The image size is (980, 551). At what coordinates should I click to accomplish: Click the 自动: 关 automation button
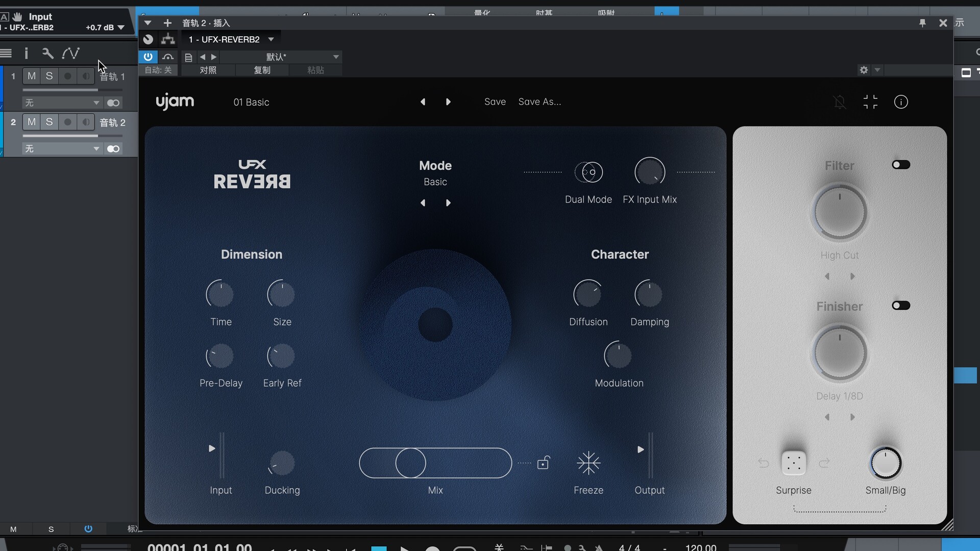[158, 70]
